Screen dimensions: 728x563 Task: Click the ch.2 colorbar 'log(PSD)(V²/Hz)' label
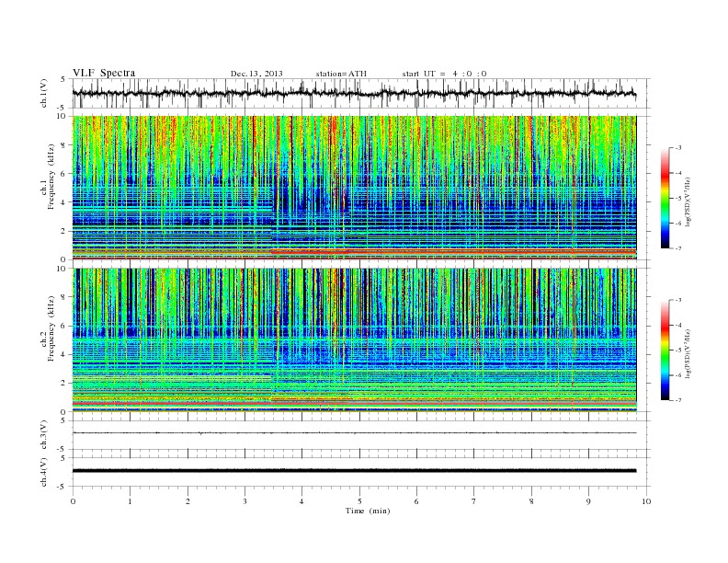(688, 352)
